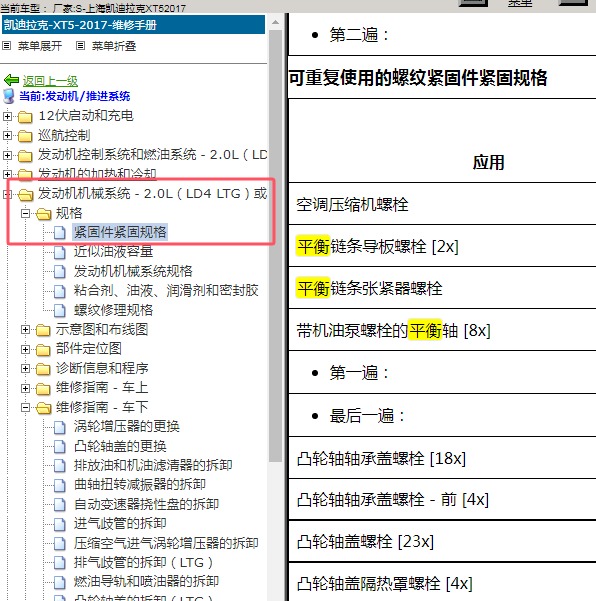
Task: Click the 应用 column header
Action: (x=488, y=162)
